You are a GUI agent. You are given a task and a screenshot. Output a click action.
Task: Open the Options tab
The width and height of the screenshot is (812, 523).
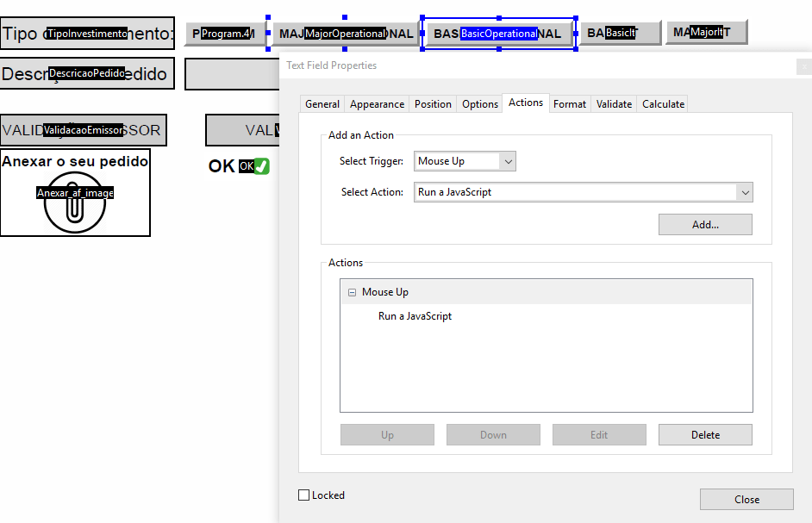click(479, 103)
